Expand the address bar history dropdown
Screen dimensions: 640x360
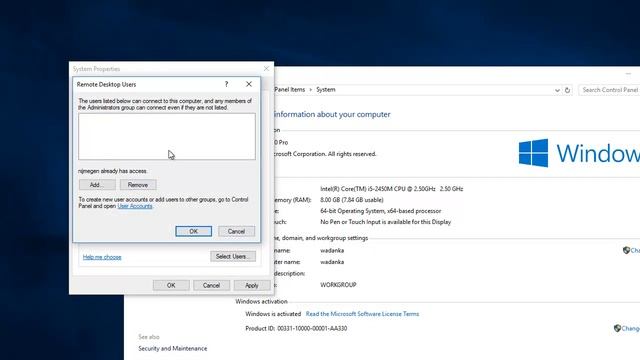point(557,90)
